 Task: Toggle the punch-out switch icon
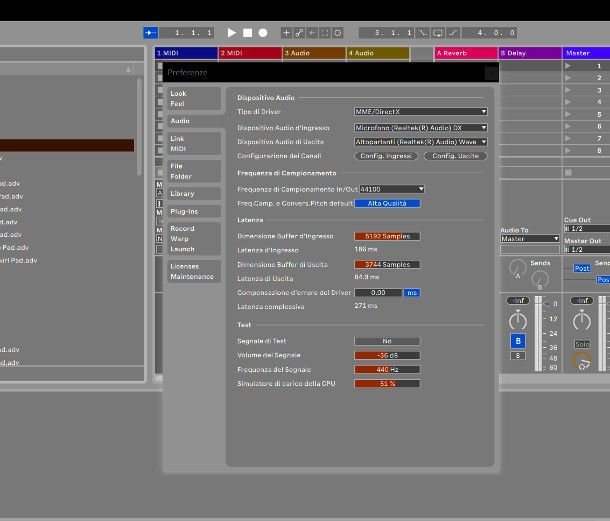tap(453, 33)
